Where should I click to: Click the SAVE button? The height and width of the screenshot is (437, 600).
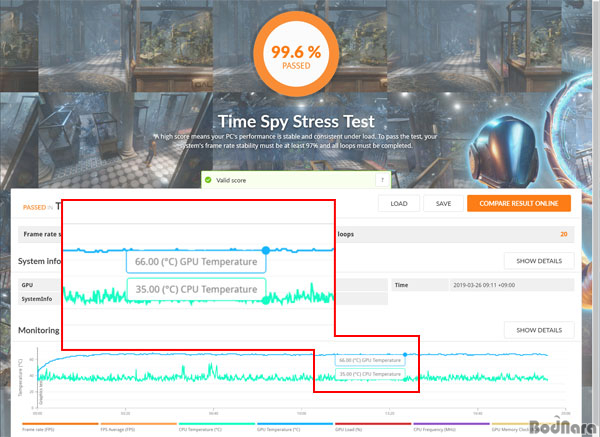pyautogui.click(x=443, y=204)
